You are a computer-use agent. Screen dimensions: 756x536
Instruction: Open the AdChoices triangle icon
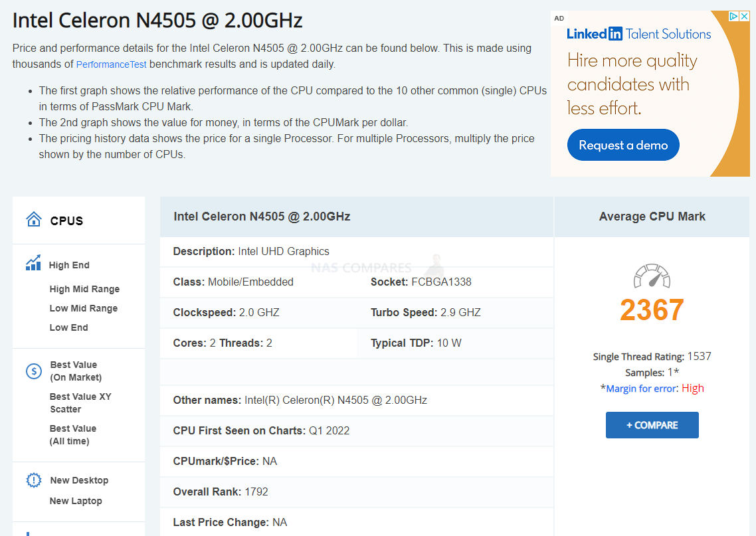pos(734,17)
